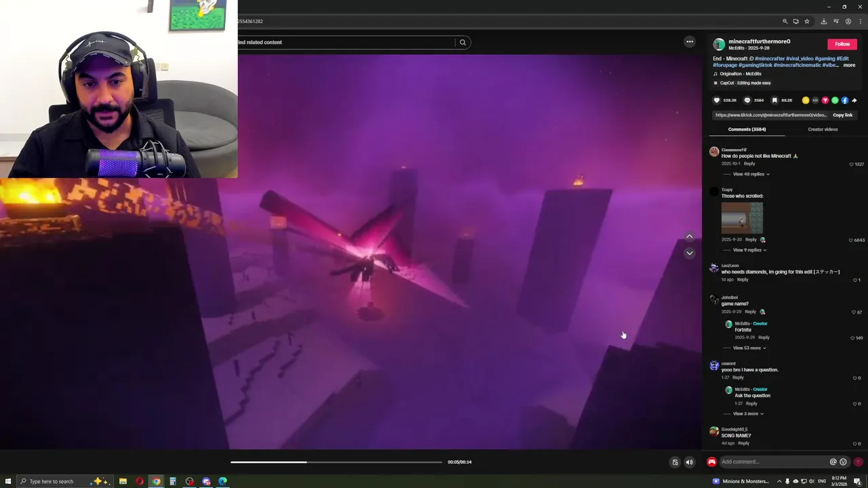Share via the red send-to-friends icon
The height and width of the screenshot is (488, 868).
[x=825, y=100]
